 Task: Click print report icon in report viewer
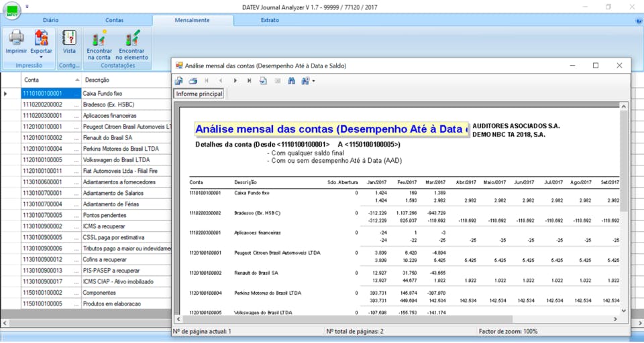tap(193, 81)
